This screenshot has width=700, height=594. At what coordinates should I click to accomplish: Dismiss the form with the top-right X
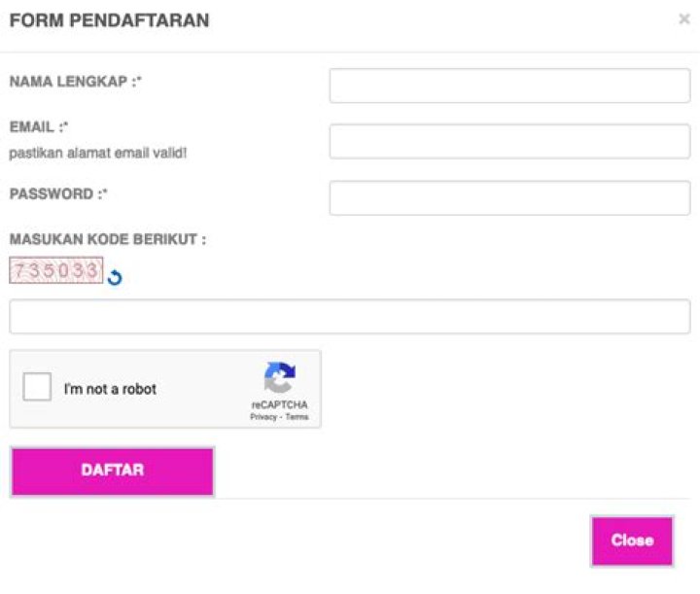click(x=683, y=19)
